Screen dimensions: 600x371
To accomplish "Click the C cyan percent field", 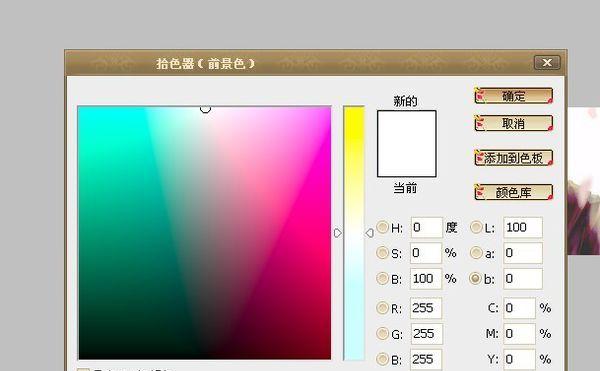I will coord(519,308).
